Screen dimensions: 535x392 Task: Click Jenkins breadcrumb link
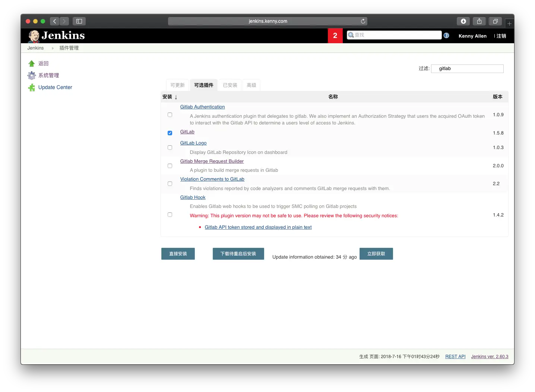point(35,48)
